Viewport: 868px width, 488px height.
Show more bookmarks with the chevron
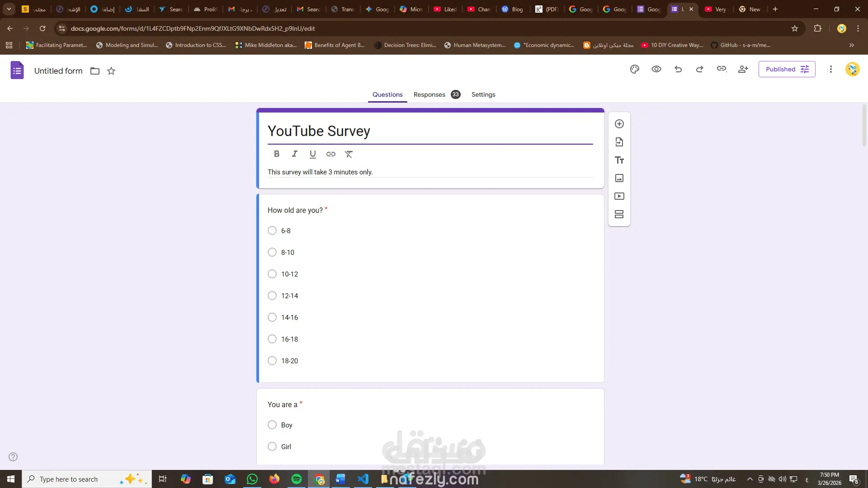point(852,45)
